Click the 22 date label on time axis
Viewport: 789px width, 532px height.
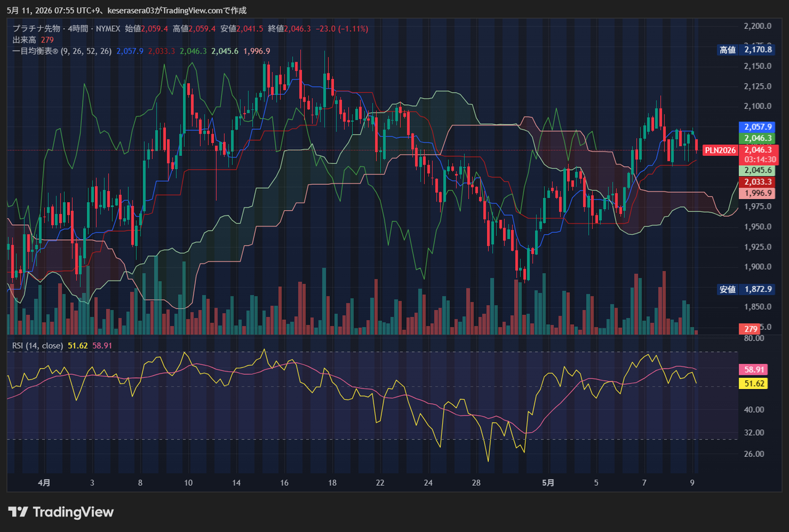click(x=380, y=483)
